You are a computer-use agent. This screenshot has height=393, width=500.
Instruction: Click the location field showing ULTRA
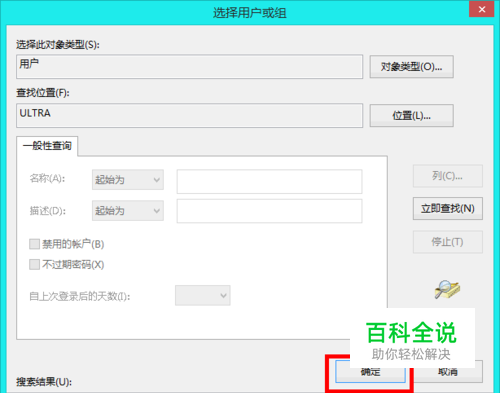[189, 115]
